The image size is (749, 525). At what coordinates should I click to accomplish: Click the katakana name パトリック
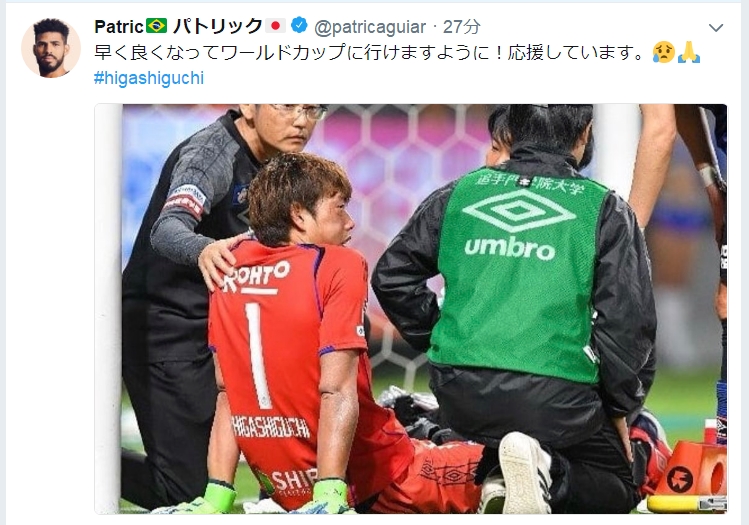217,26
